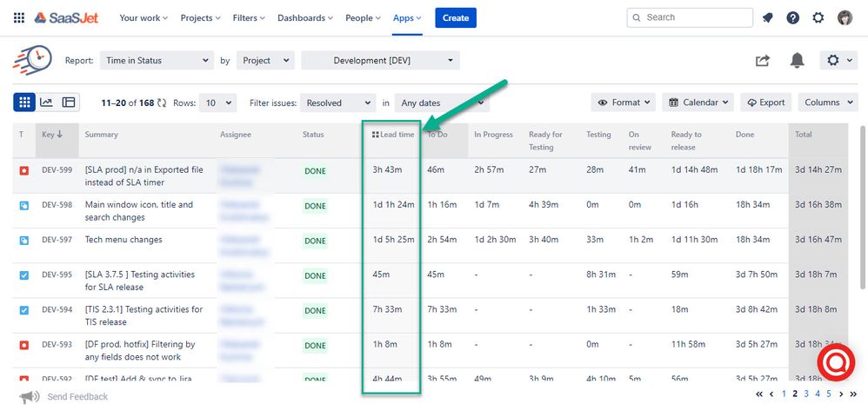Open the user profile avatar
This screenshot has height=417, width=868.
point(845,17)
